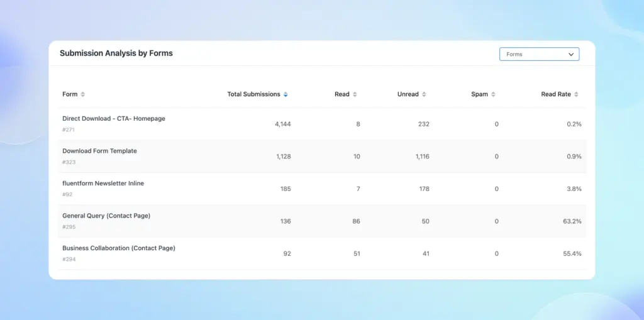
Task: Click unread count 232
Action: click(424, 124)
